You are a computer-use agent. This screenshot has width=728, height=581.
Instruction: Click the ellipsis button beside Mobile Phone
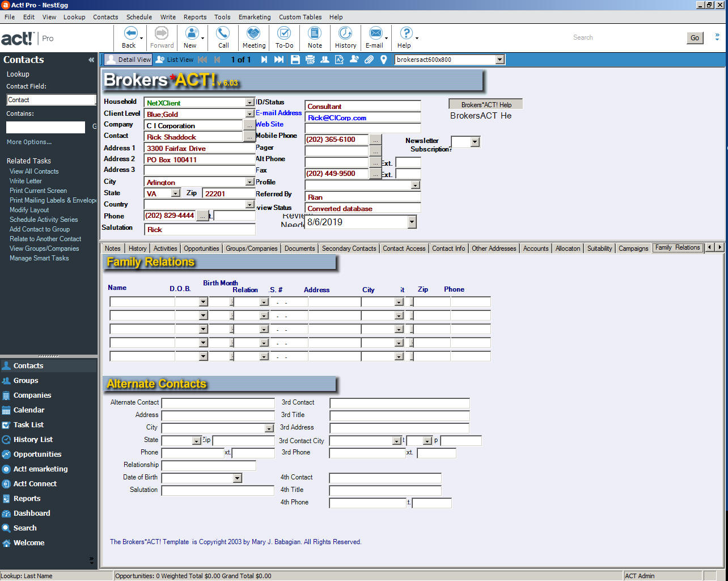point(375,140)
